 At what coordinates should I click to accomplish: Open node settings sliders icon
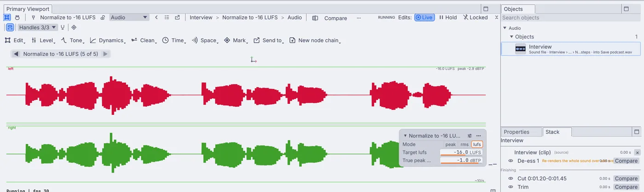(x=470, y=136)
